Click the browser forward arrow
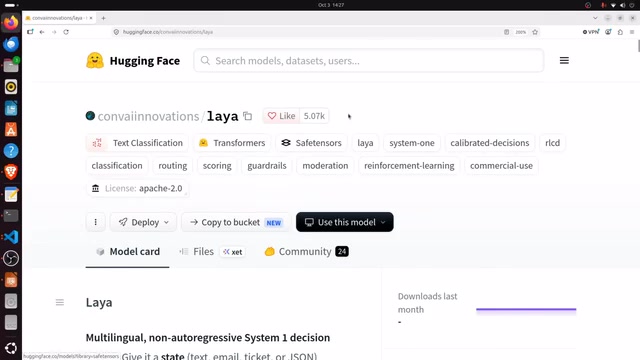 (x=54, y=32)
